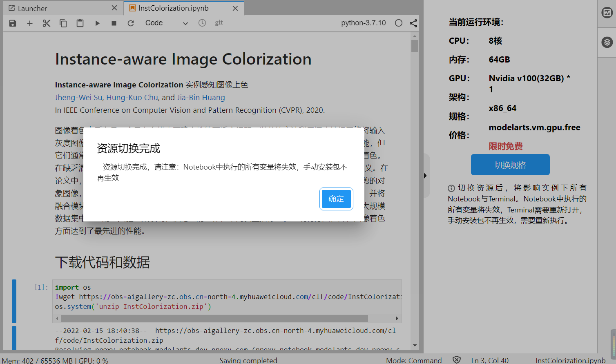The image size is (616, 364).
Task: Click the InstColorization.ipynb status bar entry
Action: [x=571, y=361]
